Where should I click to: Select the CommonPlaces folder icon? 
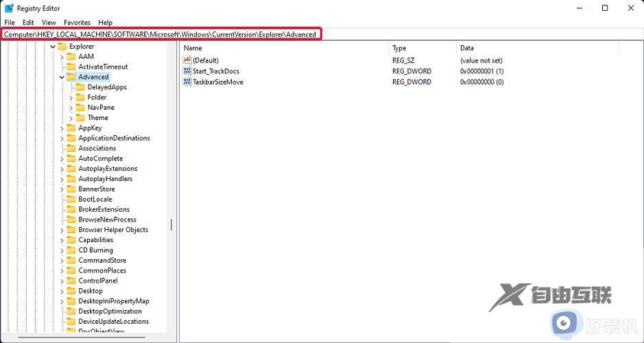click(71, 271)
